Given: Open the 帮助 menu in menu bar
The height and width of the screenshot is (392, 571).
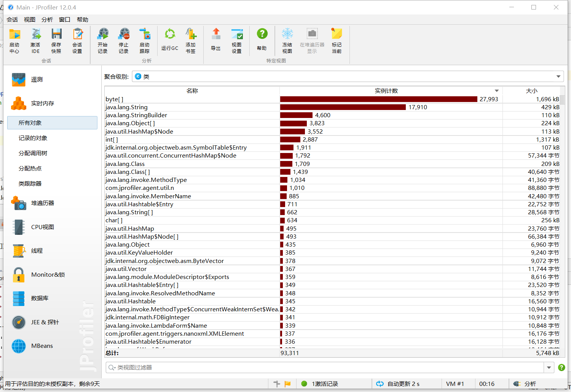Looking at the screenshot, I should pyautogui.click(x=82, y=19).
